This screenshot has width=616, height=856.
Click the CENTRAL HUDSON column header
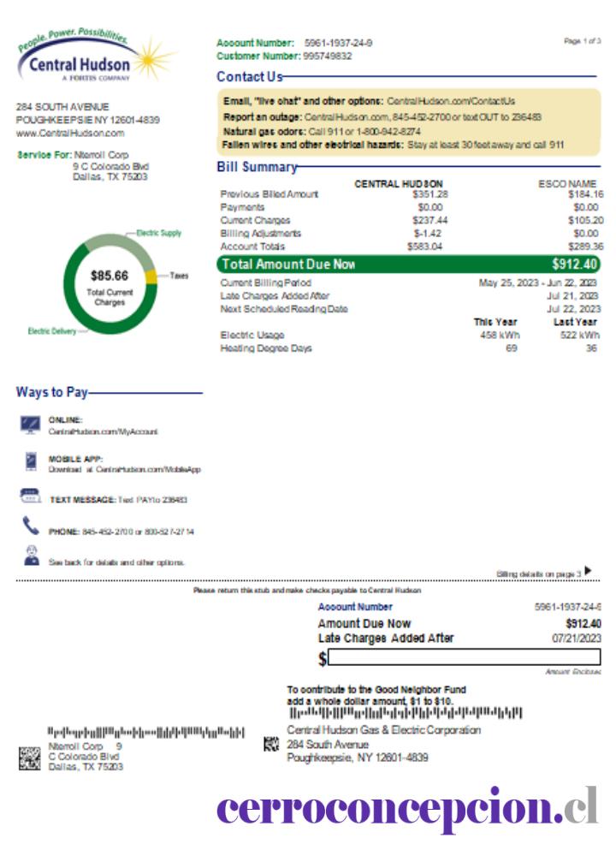[399, 184]
